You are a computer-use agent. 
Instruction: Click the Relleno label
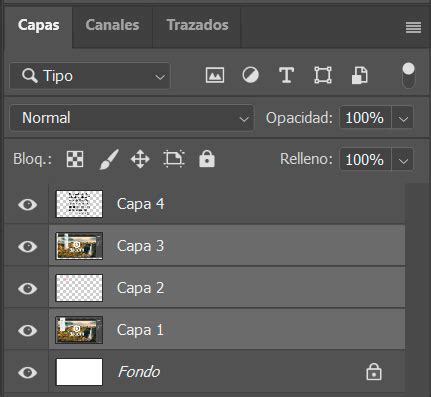[306, 159]
